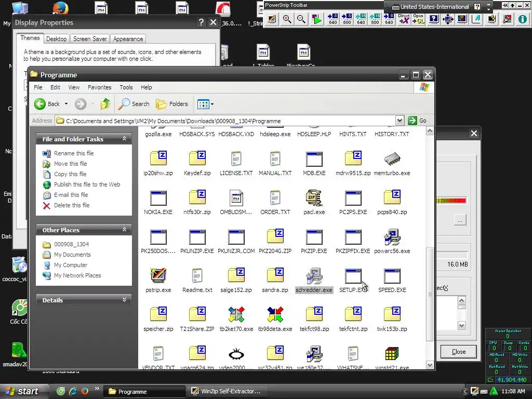Select the memturbo.exe chip icon
This screenshot has width=532, height=399.
[x=392, y=159]
